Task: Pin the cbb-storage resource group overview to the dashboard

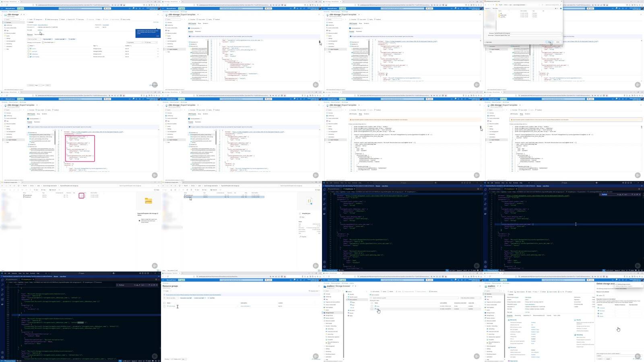Action: coord(21,14)
